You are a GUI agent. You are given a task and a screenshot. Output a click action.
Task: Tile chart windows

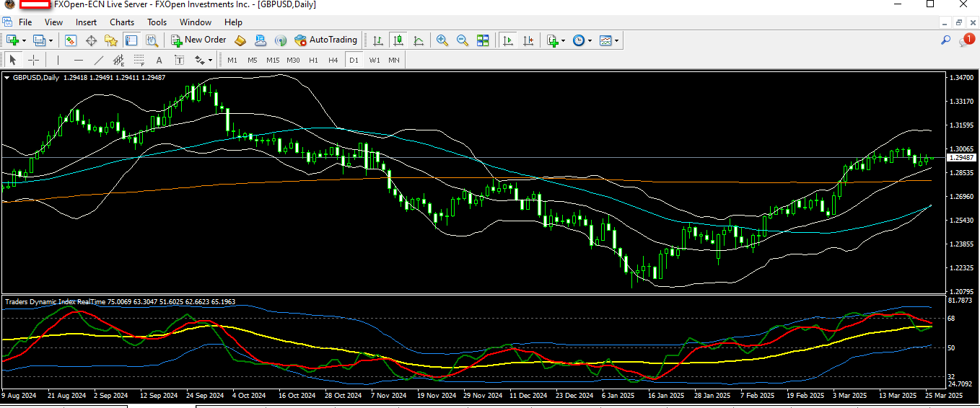[483, 40]
